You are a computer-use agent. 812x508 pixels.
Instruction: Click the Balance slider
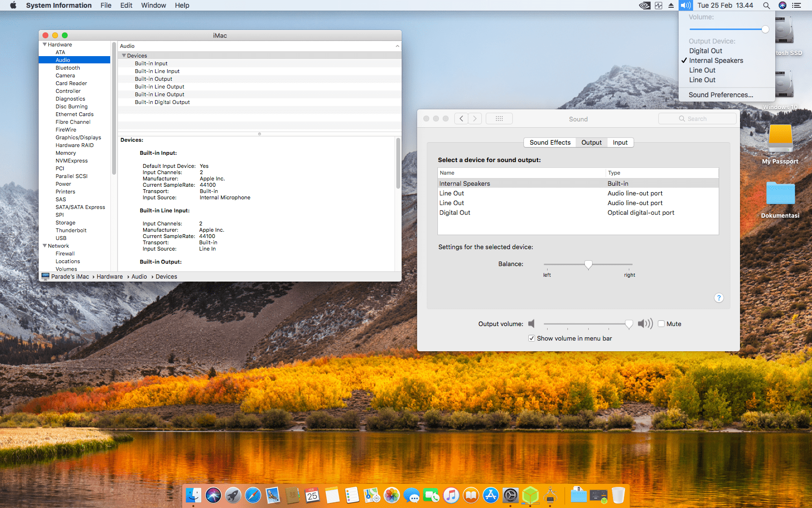pyautogui.click(x=588, y=264)
